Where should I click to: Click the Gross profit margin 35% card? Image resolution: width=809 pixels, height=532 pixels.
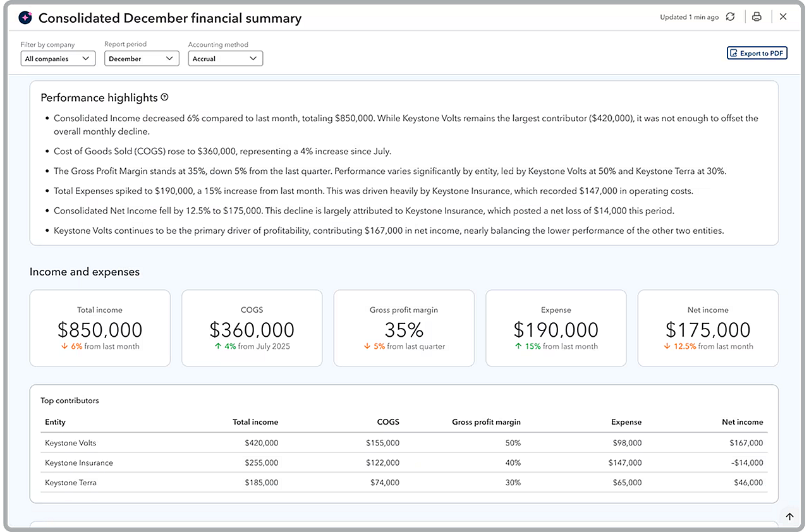[404, 329]
